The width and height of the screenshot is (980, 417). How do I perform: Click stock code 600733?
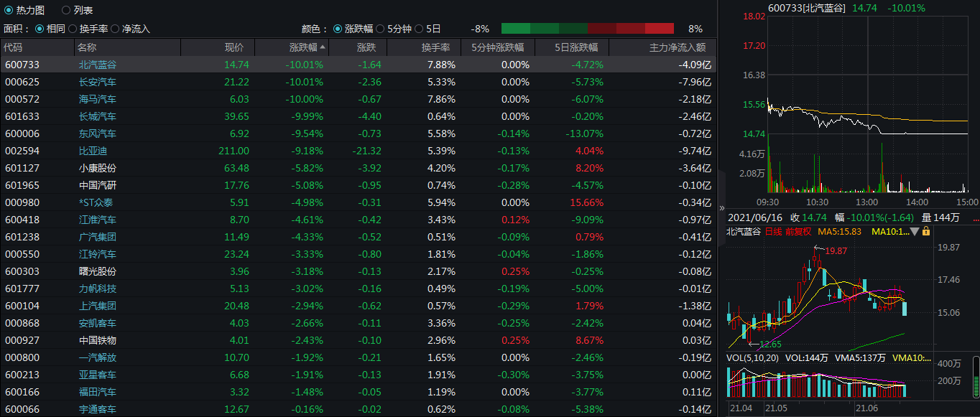22,65
